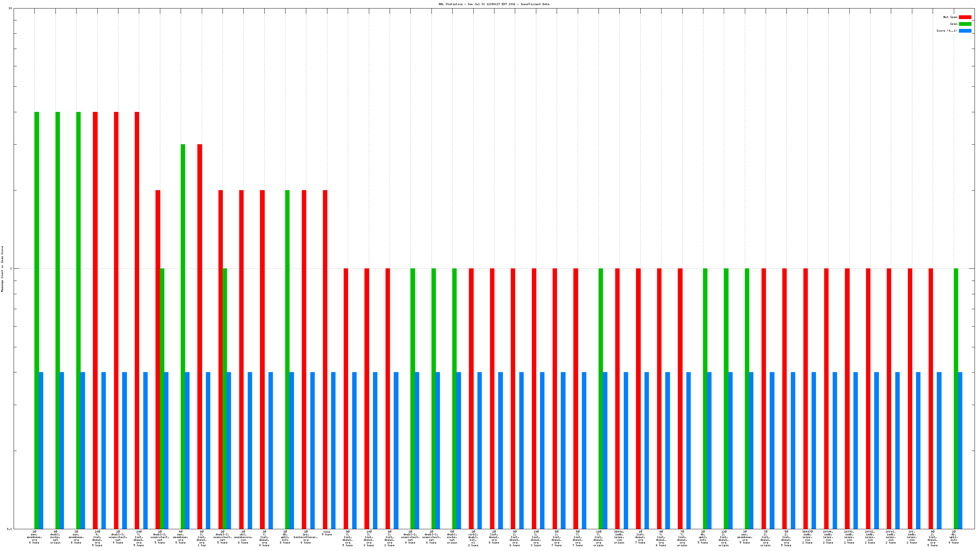Click the '3.list.dnswl.org 1 hop' label
This screenshot has height=551, width=980.
(202, 538)
